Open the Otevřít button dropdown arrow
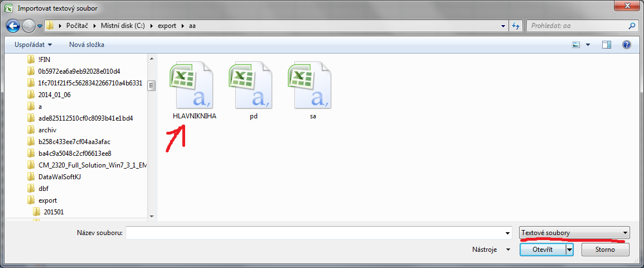The height and width of the screenshot is (268, 644). coord(569,250)
